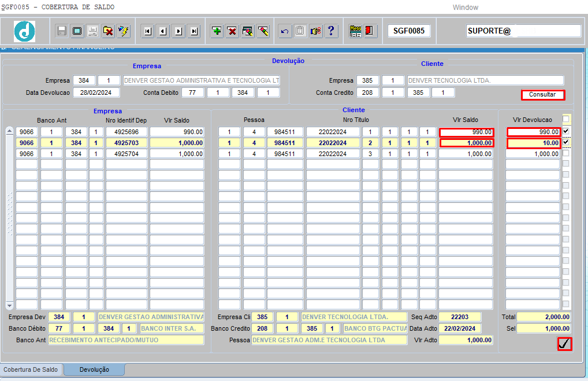Viewport: 588px width, 381px height.
Task: Click the teal 'd' application logo
Action: click(x=25, y=31)
